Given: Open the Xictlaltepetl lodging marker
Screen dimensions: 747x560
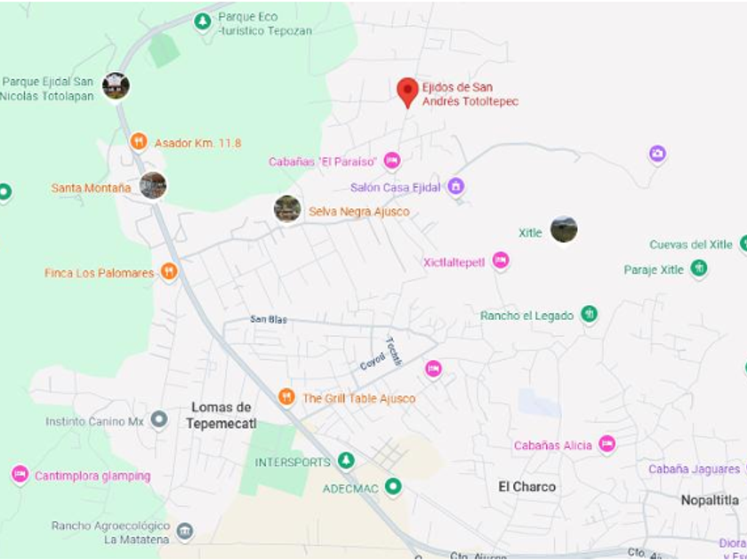Looking at the screenshot, I should 500,260.
